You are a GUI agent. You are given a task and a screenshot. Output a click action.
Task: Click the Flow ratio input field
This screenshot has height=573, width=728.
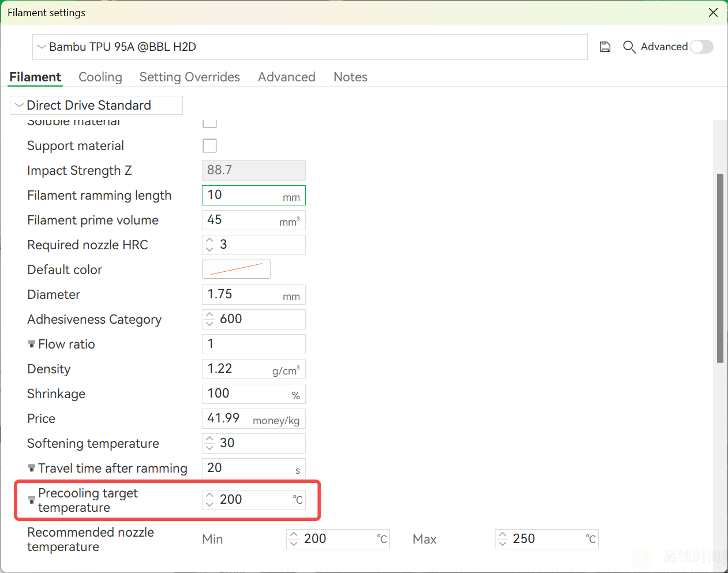coord(254,344)
